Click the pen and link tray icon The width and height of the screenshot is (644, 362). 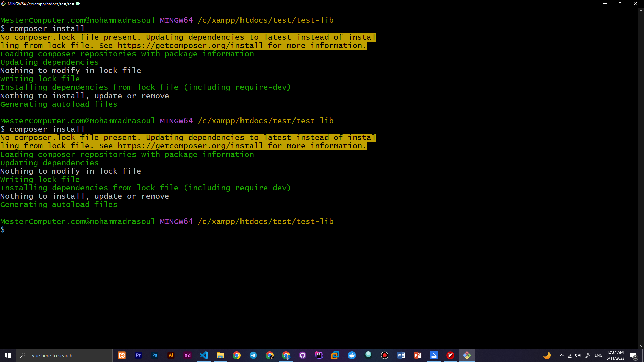tap(587, 356)
